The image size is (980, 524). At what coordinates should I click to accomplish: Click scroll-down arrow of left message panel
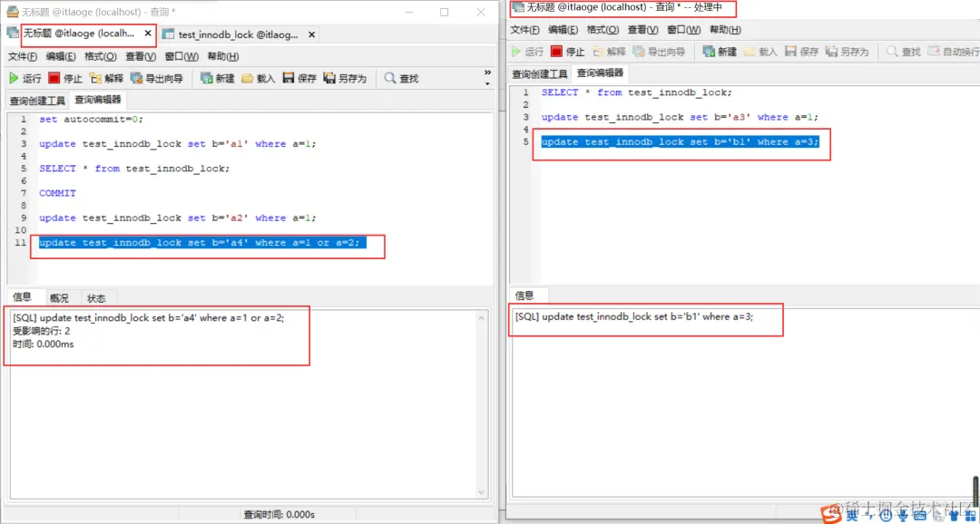click(x=482, y=491)
